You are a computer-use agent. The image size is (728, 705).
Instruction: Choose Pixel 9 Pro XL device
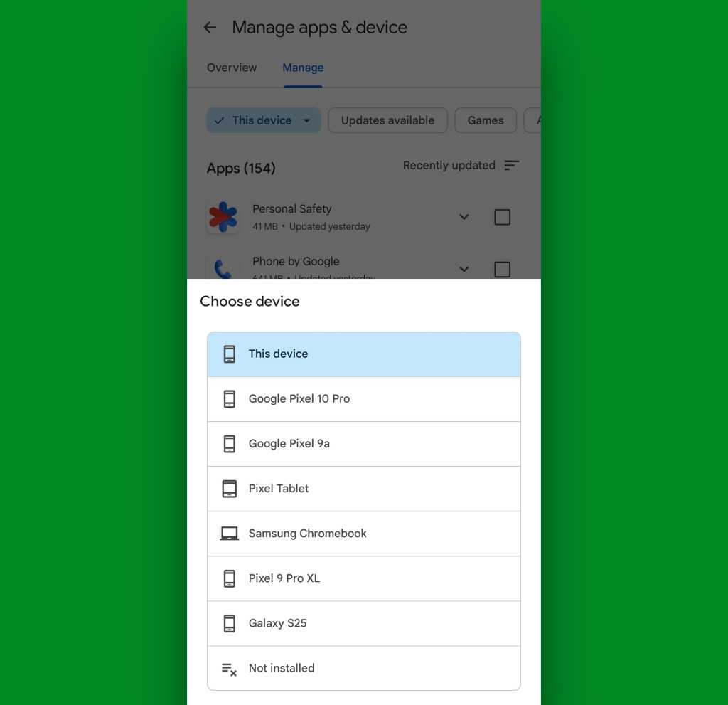tap(364, 578)
